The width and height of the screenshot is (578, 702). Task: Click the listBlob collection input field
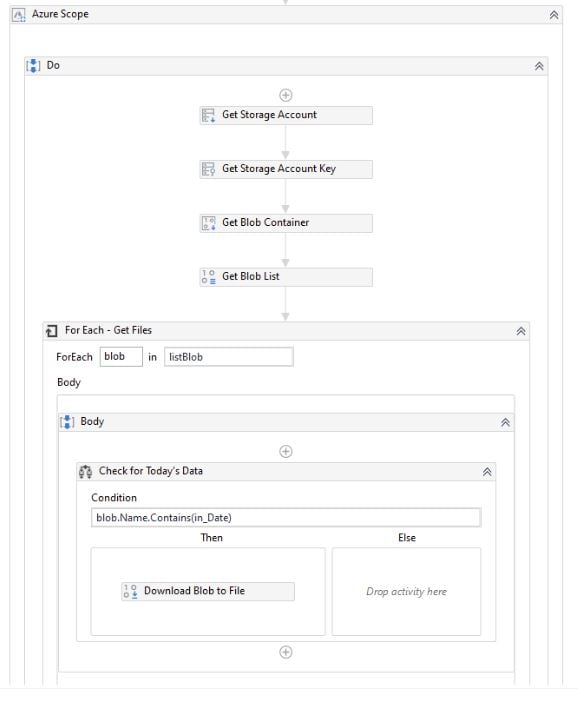pos(229,357)
